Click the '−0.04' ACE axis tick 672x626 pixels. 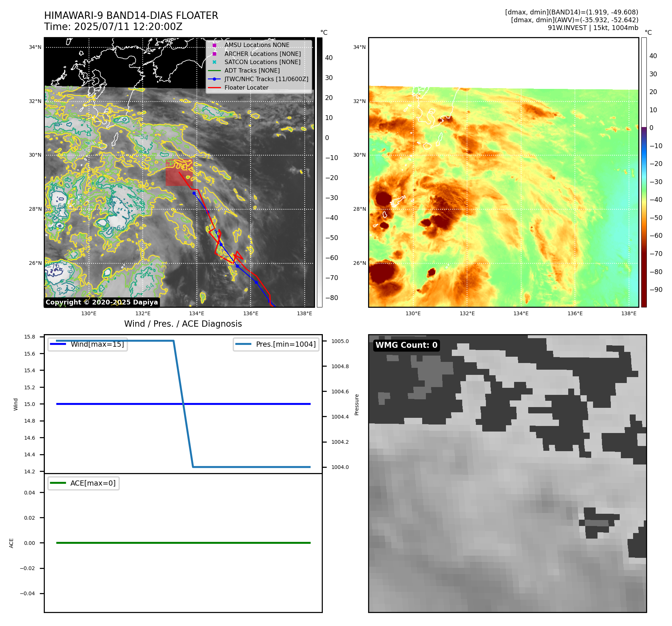point(27,593)
